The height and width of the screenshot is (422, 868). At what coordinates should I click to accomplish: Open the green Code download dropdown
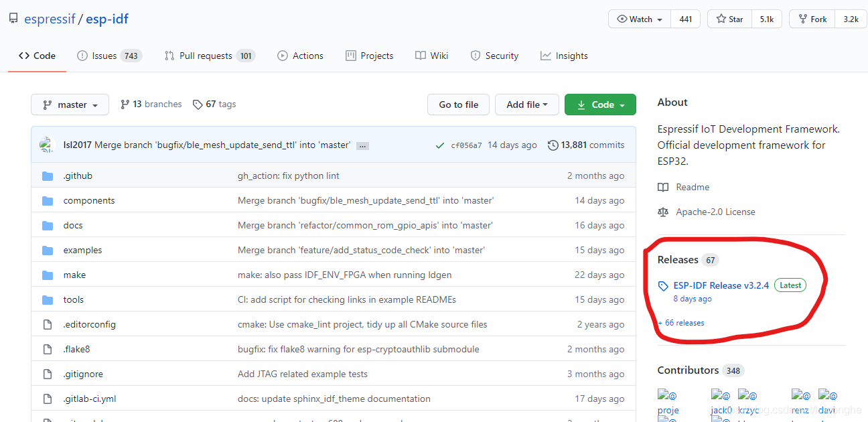(x=600, y=104)
